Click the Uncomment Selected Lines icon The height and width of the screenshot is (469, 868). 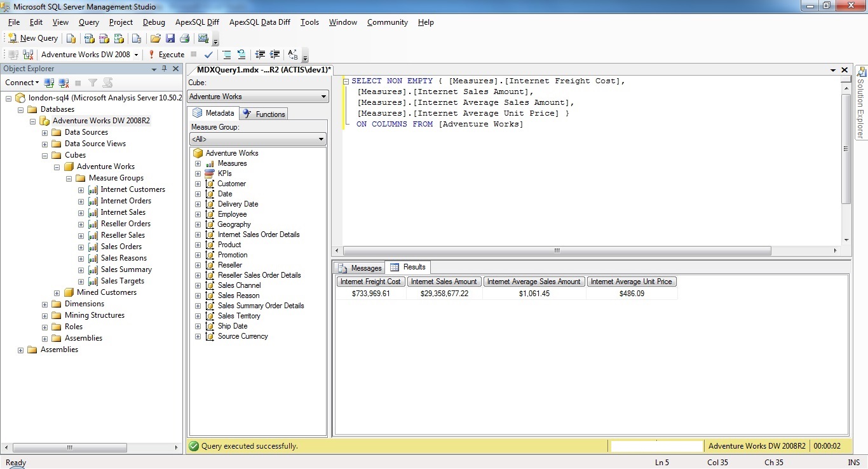241,55
